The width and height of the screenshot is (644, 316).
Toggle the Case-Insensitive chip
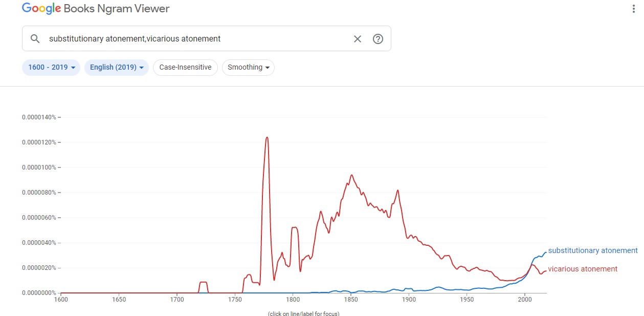(x=185, y=68)
